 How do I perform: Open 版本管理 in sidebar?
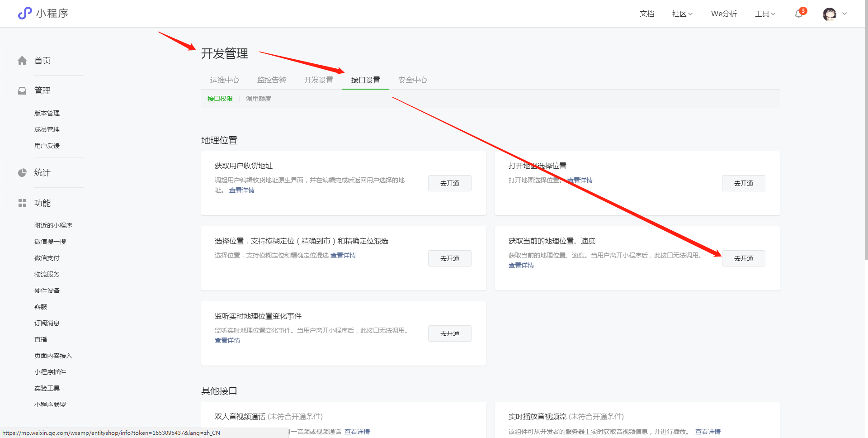coord(47,113)
